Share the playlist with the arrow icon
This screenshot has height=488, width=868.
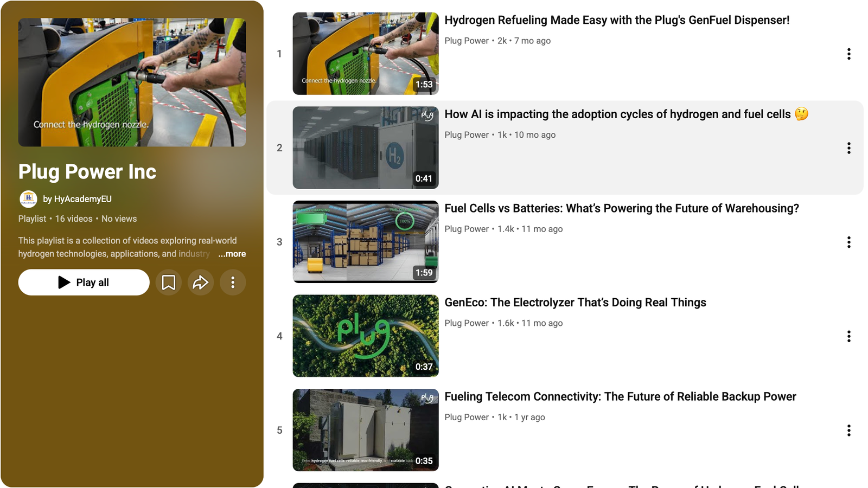(201, 282)
